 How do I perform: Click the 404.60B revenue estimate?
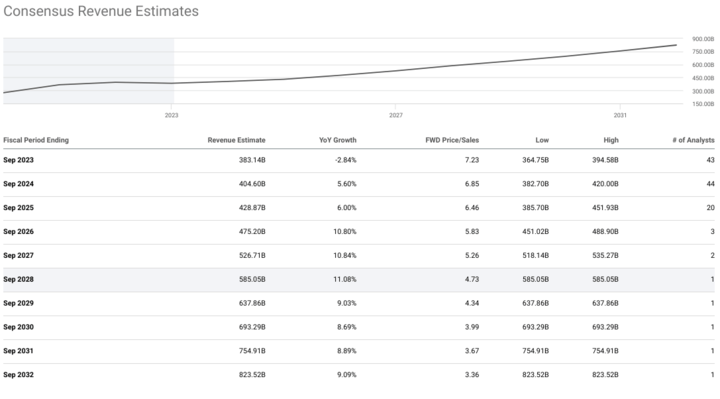coord(252,184)
